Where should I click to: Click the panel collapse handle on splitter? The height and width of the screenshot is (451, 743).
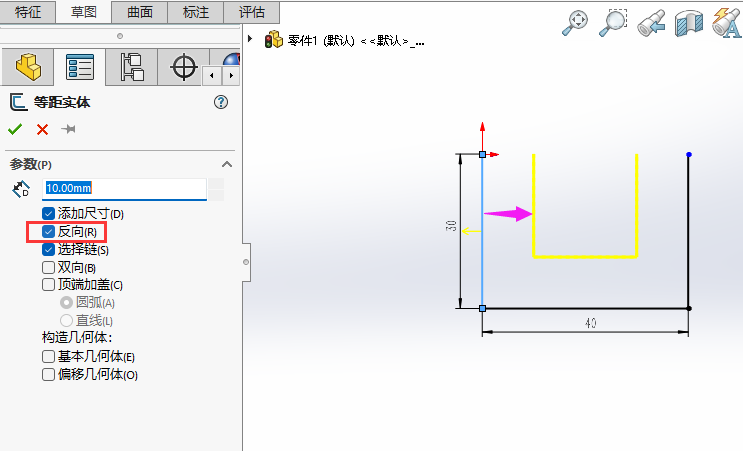[x=246, y=262]
